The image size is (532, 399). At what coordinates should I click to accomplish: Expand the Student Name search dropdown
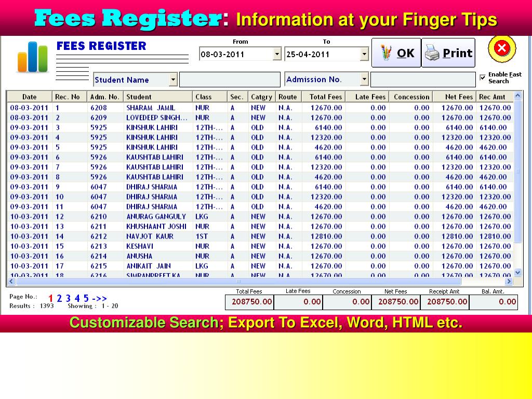click(173, 79)
